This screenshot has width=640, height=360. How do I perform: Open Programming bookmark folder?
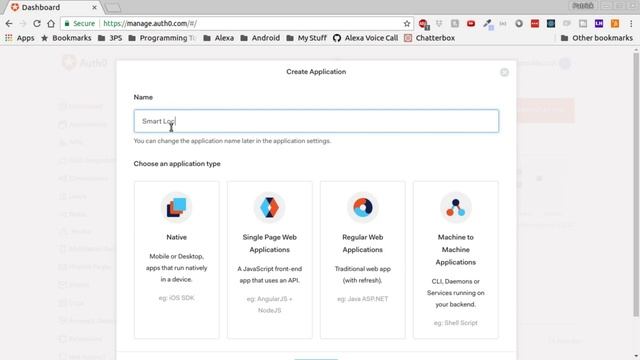[162, 38]
